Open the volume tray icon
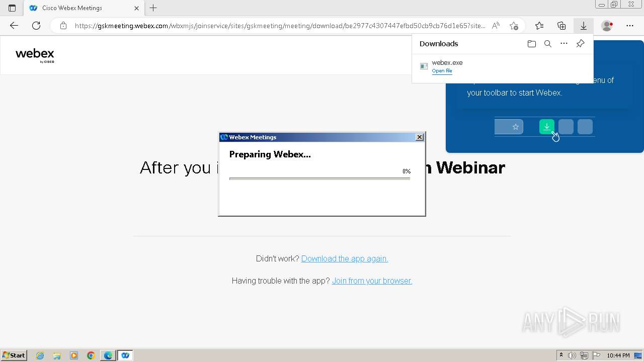The width and height of the screenshot is (644, 362). 572,355
